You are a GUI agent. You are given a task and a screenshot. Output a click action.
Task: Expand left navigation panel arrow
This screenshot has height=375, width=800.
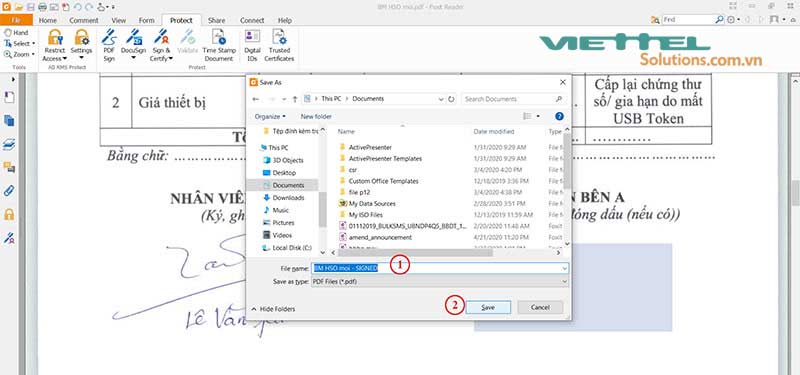point(13,80)
